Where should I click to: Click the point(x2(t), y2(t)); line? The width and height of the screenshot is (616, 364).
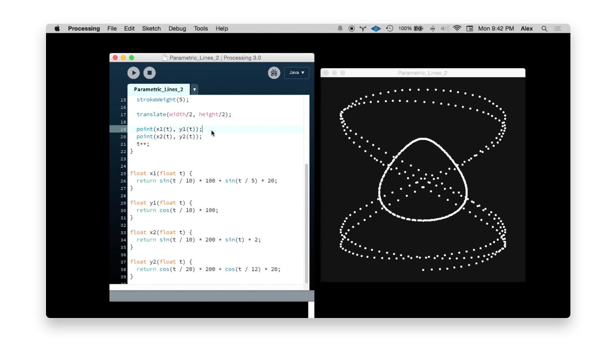pyautogui.click(x=169, y=137)
